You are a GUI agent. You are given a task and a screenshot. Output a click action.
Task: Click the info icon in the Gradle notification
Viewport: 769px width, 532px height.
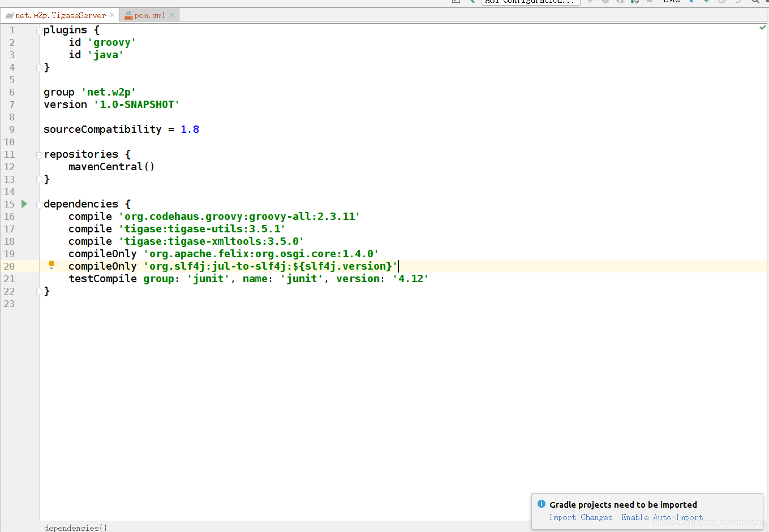pyautogui.click(x=542, y=504)
